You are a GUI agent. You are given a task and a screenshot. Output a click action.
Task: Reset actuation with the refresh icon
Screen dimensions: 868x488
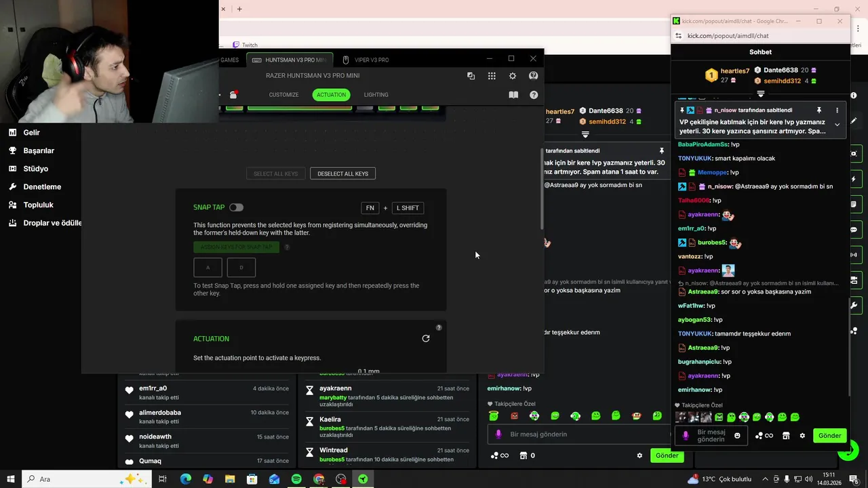(426, 338)
